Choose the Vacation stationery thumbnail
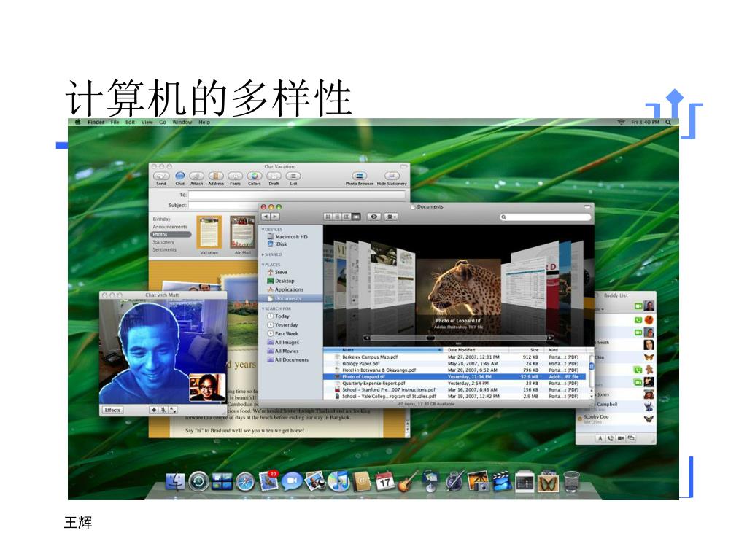Image resolution: width=747 pixels, height=560 pixels. [209, 233]
